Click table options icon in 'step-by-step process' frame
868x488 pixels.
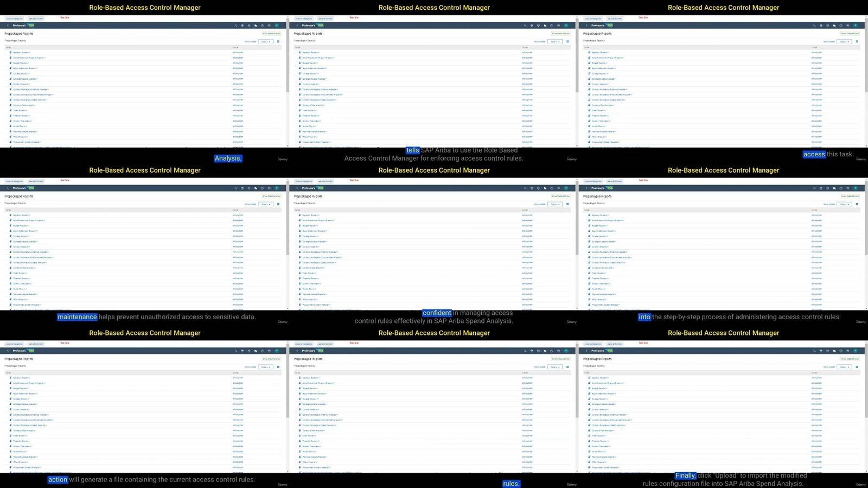857,204
